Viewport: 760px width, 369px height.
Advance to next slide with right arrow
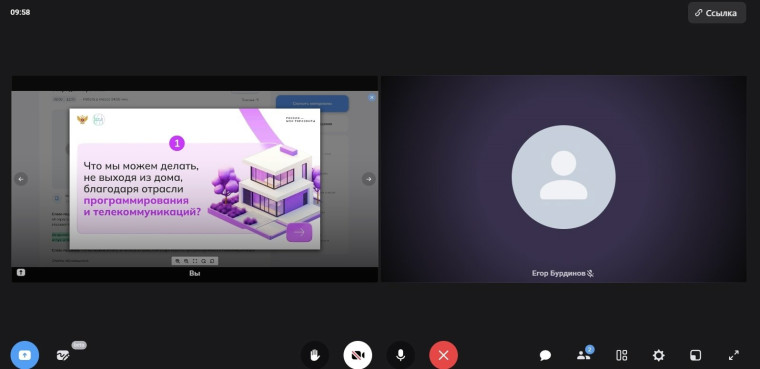369,179
